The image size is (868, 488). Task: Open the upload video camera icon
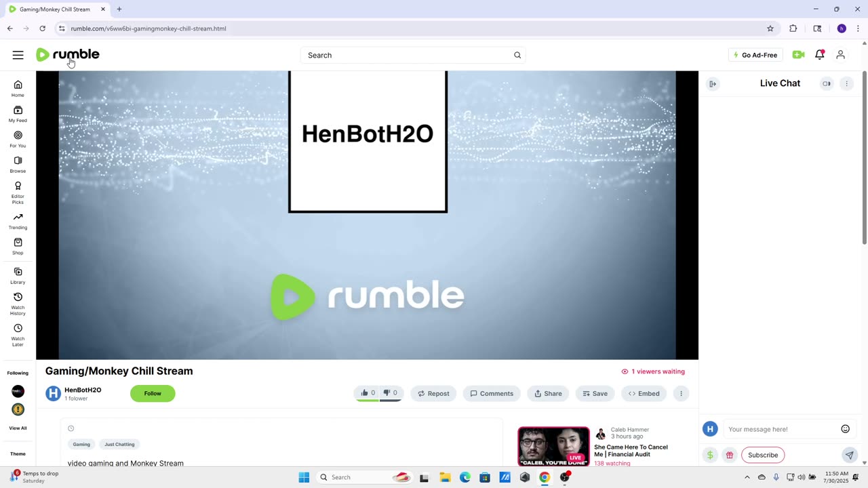[798, 55]
